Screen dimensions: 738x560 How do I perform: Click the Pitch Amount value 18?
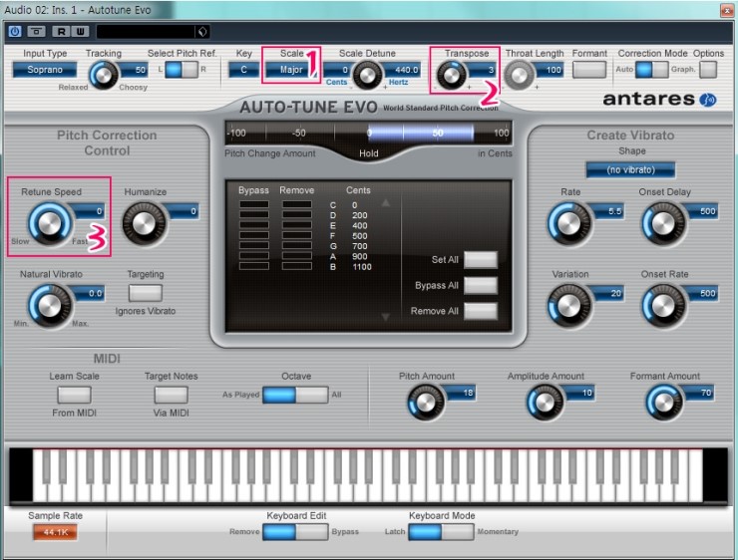coord(461,393)
